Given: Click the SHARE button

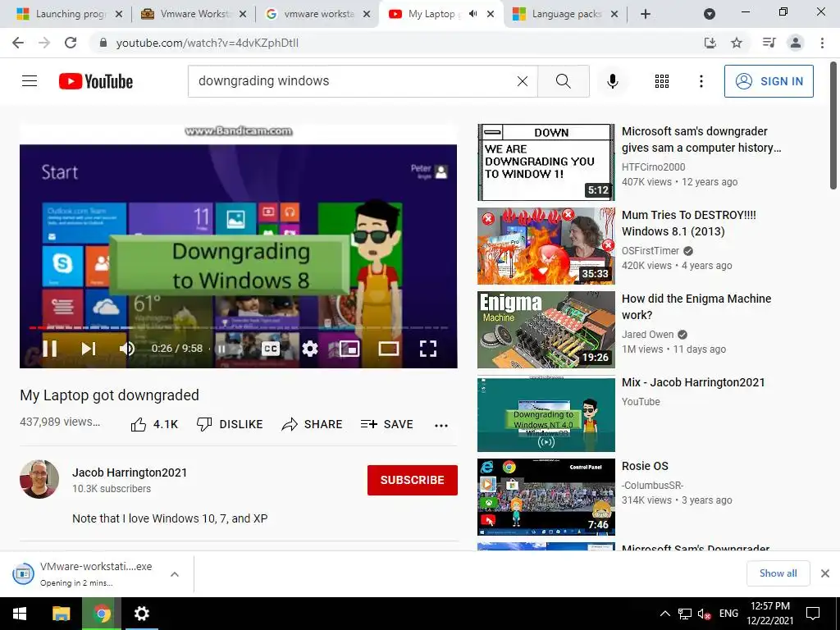Looking at the screenshot, I should [312, 424].
